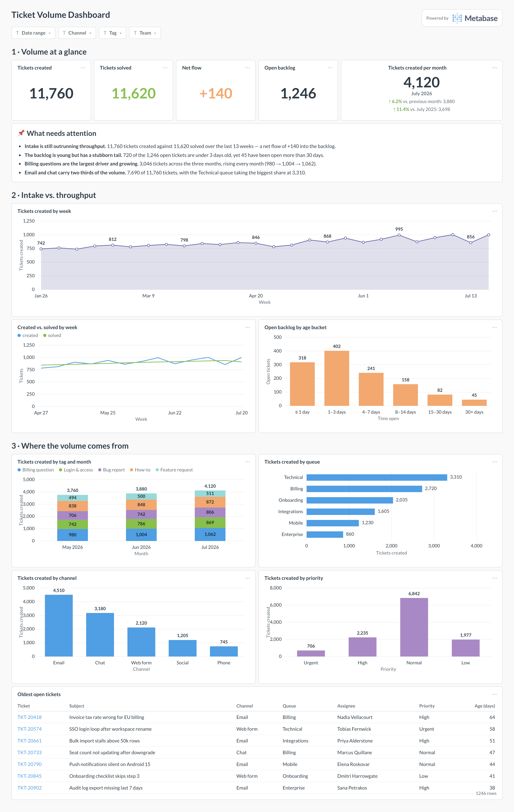The width and height of the screenshot is (514, 812).
Task: Open Tickets created by week ellipsis menu
Action: coord(494,211)
